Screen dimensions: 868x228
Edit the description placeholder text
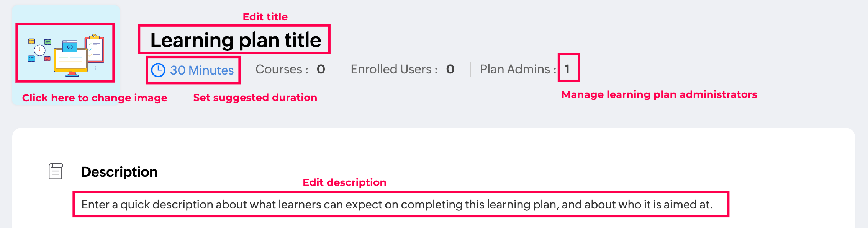(397, 205)
